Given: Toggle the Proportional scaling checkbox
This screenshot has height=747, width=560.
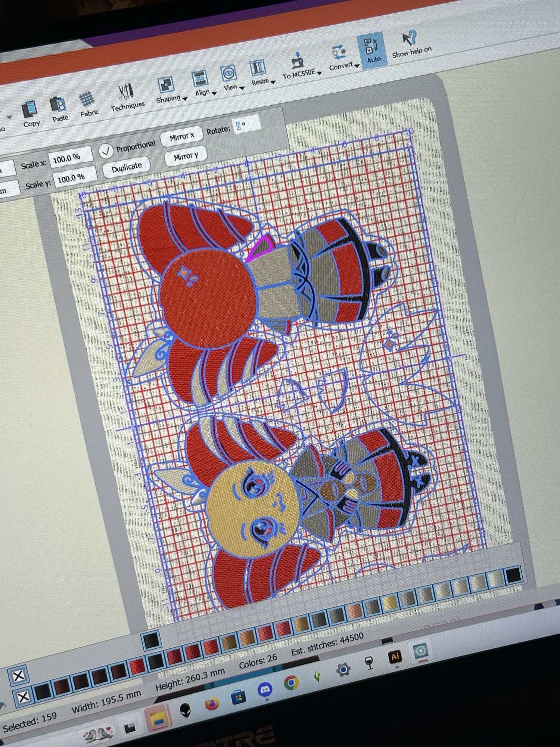Looking at the screenshot, I should click(106, 151).
